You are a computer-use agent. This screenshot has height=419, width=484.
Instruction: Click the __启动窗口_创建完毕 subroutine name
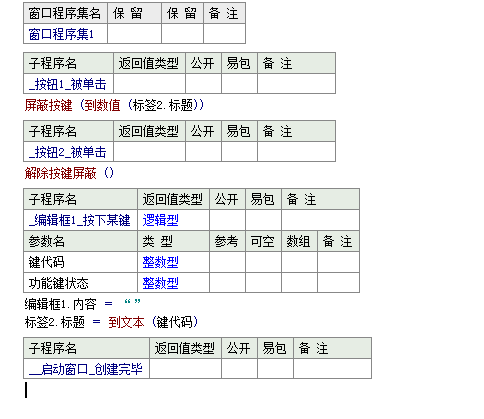pyautogui.click(x=86, y=369)
